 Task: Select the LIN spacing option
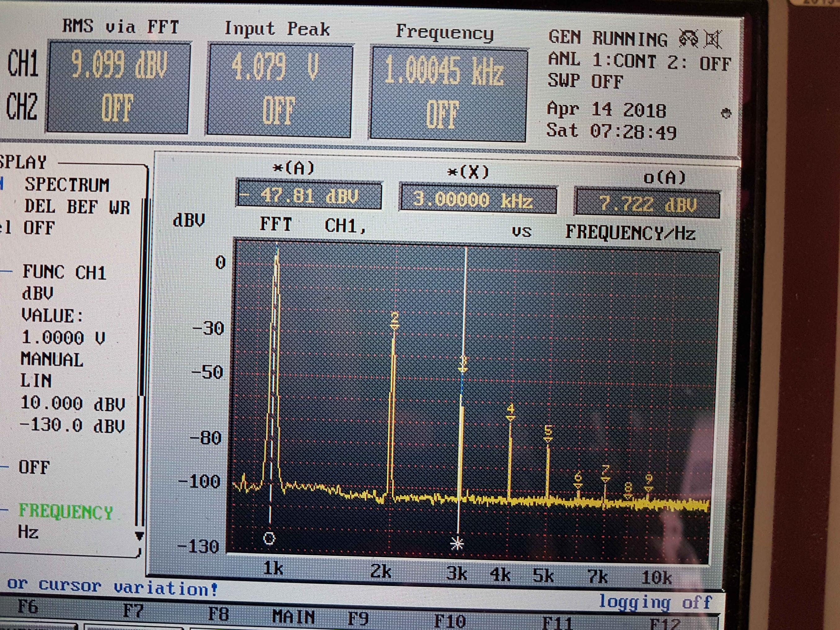click(x=36, y=381)
